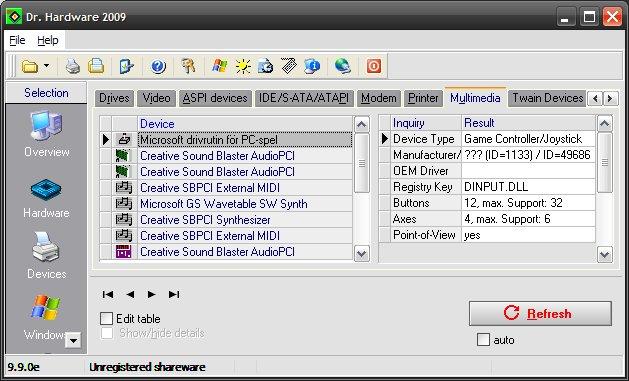Viewport: 629px width, 381px height.
Task: Select the Microsoft GS Wavetable SW Synth row
Action: coord(245,204)
